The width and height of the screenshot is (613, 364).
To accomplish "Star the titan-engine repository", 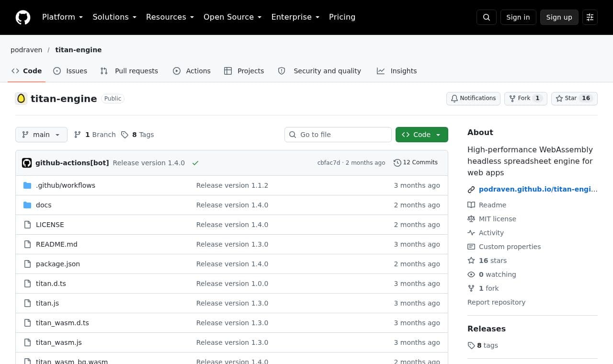I will point(574,98).
